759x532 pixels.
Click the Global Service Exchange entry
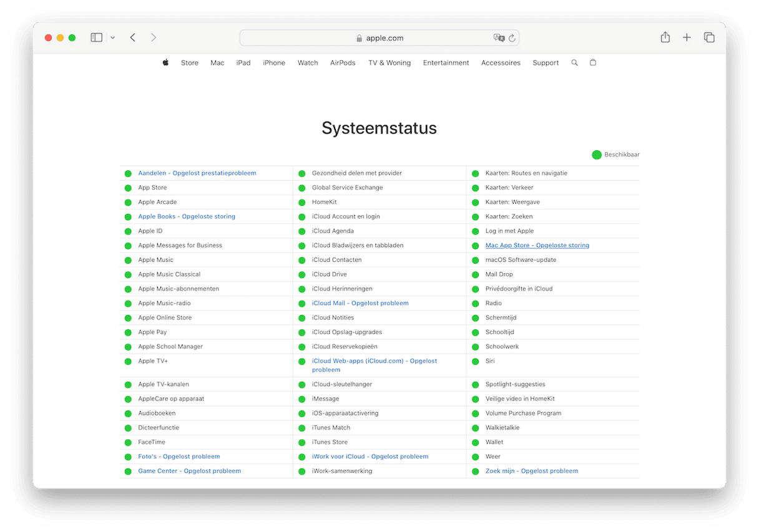click(348, 188)
